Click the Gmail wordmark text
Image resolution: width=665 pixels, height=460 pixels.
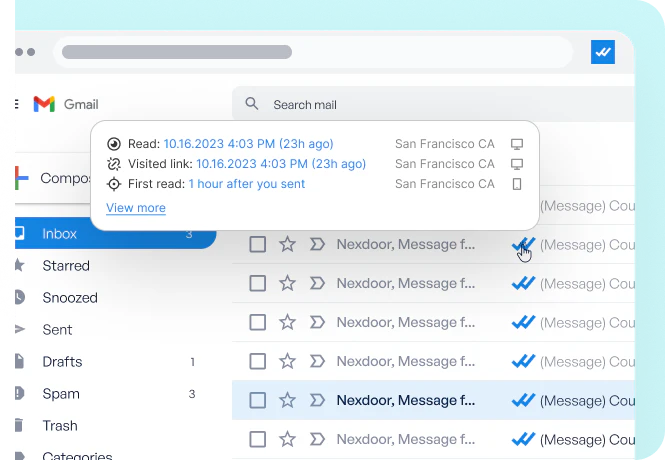(81, 104)
